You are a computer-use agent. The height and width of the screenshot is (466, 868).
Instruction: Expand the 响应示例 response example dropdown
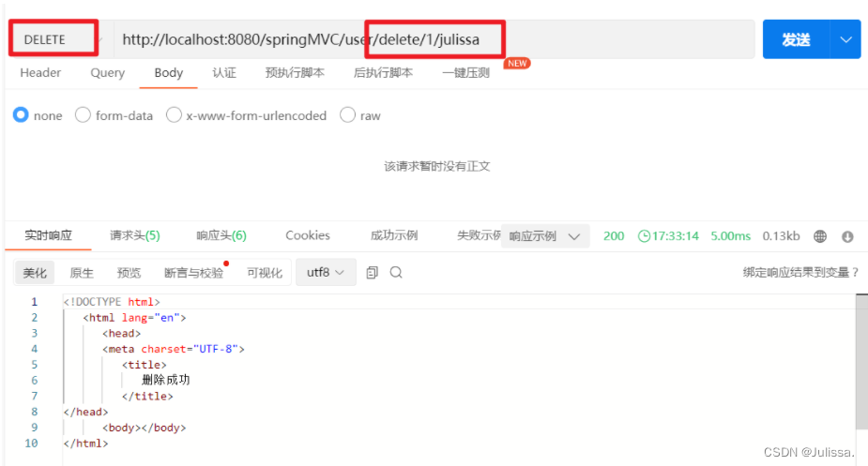point(544,236)
